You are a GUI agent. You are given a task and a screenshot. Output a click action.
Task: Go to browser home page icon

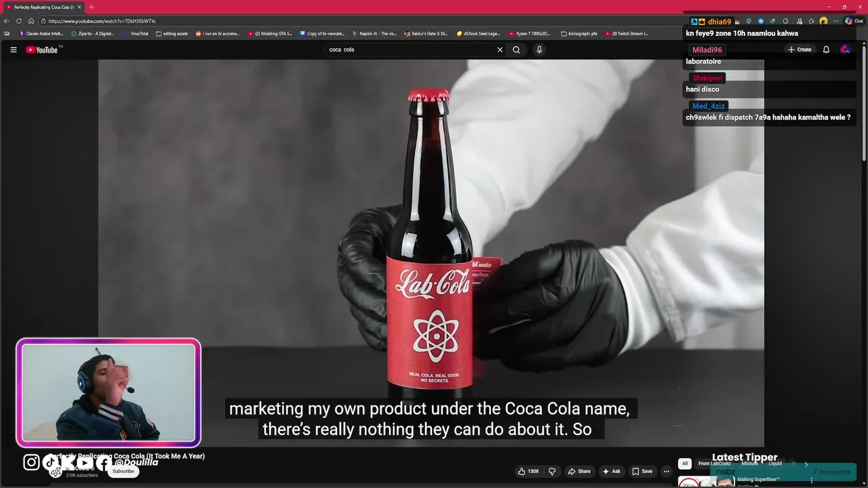pos(31,21)
